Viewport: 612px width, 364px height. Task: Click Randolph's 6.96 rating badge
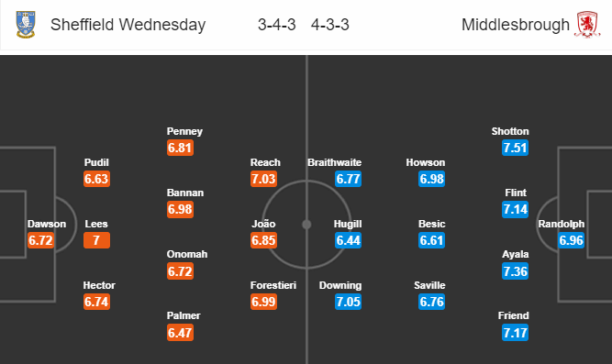coord(571,240)
